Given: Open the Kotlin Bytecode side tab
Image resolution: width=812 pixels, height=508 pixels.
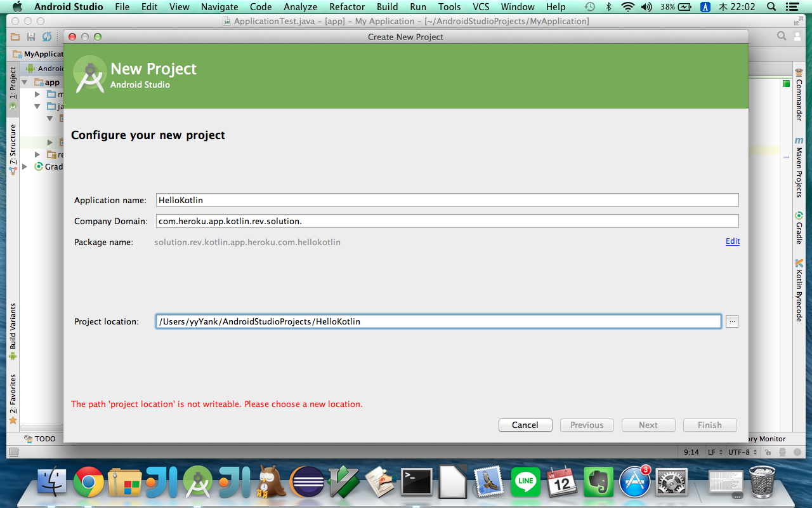Looking at the screenshot, I should pyautogui.click(x=799, y=290).
